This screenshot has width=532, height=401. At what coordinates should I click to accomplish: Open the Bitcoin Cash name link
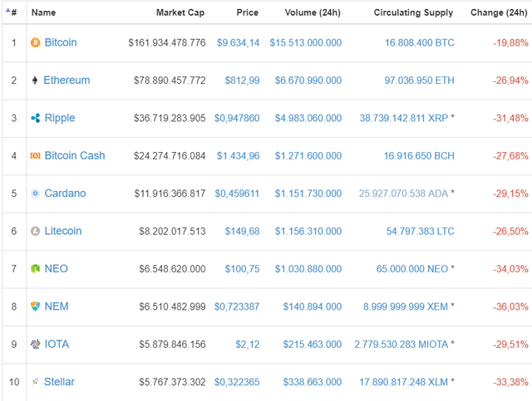tap(75, 155)
